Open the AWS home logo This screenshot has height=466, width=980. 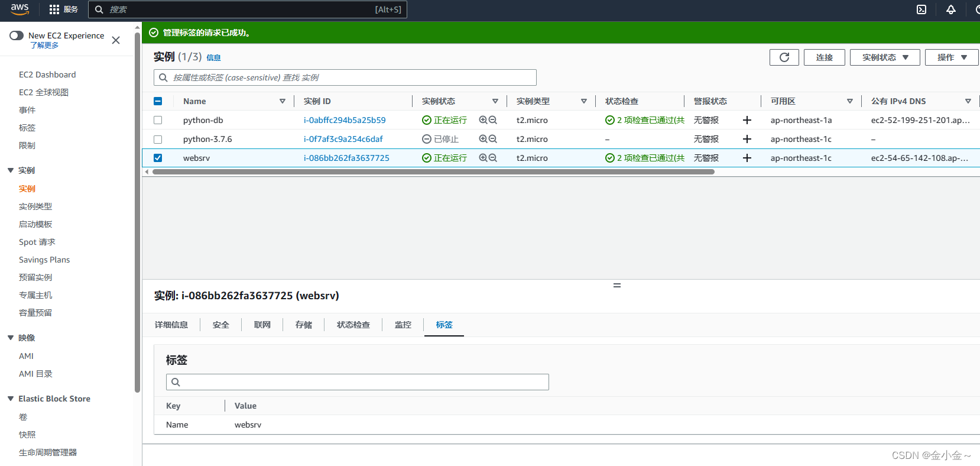click(20, 9)
